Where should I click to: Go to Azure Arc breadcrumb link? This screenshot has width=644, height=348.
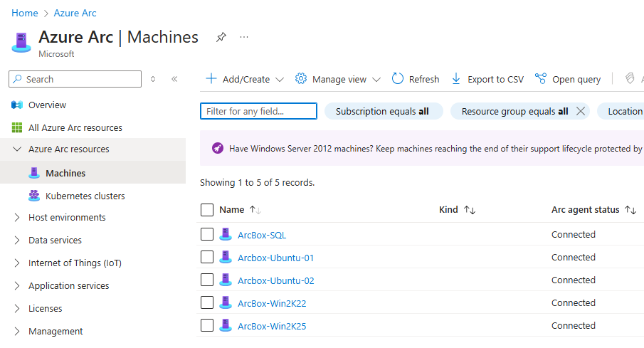[x=75, y=13]
